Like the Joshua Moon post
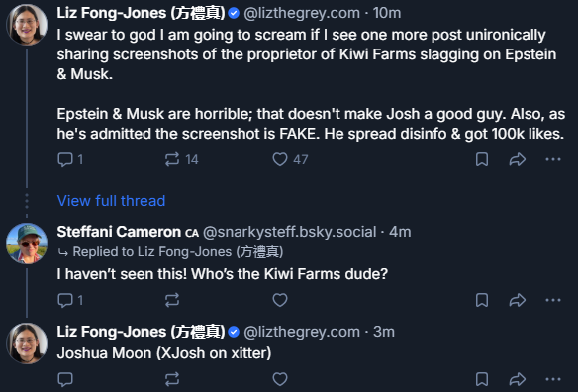The width and height of the screenshot is (578, 392). (280, 379)
